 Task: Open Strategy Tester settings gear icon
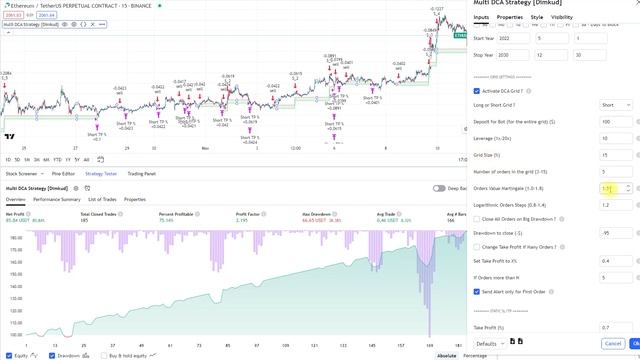tap(76, 188)
